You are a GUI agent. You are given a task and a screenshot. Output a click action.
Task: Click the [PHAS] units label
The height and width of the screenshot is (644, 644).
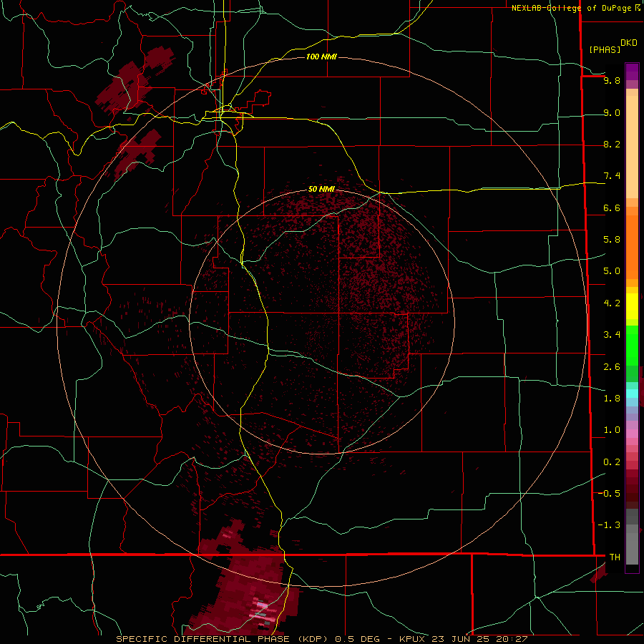605,50
